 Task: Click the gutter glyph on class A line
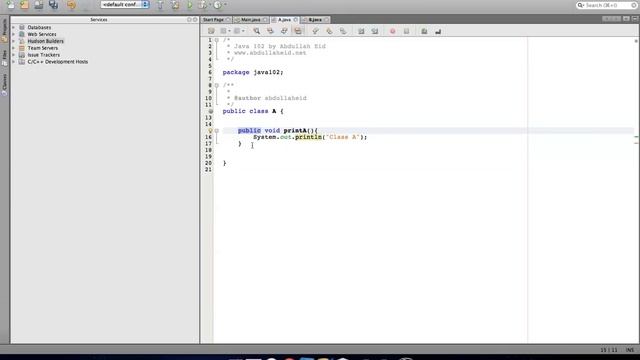(211, 111)
